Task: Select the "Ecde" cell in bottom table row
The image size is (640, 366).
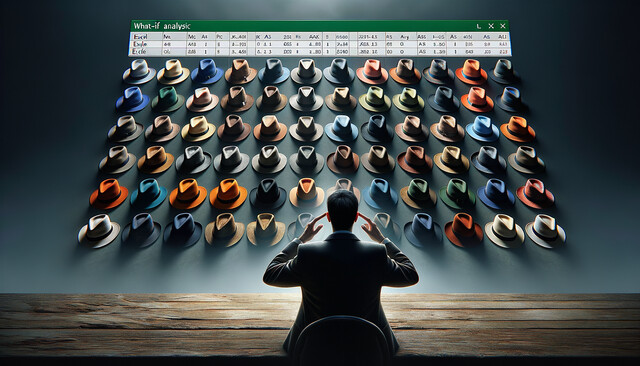Action: 140,52
